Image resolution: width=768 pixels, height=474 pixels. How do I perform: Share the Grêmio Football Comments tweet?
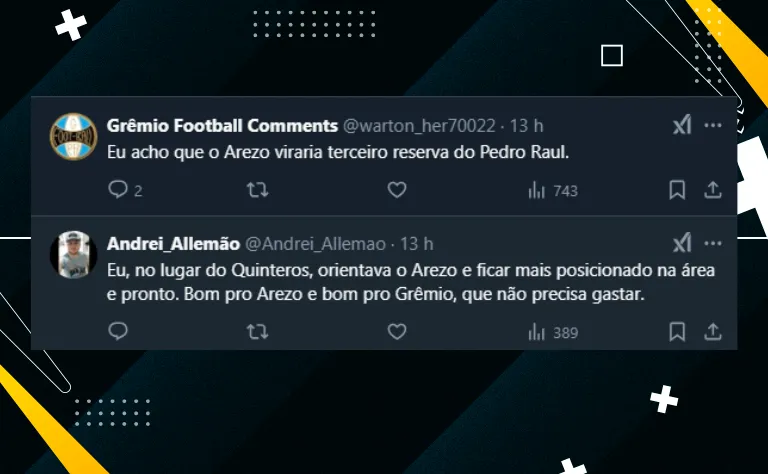coord(713,190)
